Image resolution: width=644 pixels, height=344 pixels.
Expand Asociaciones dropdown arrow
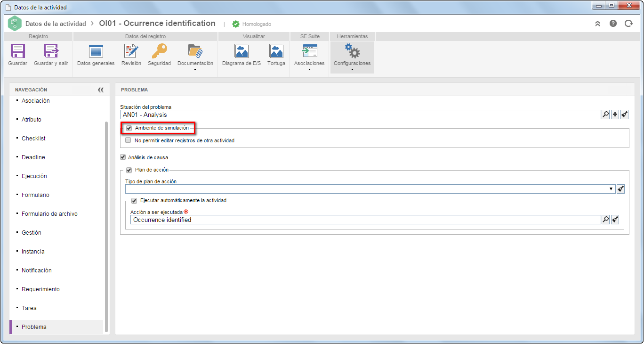coord(309,70)
